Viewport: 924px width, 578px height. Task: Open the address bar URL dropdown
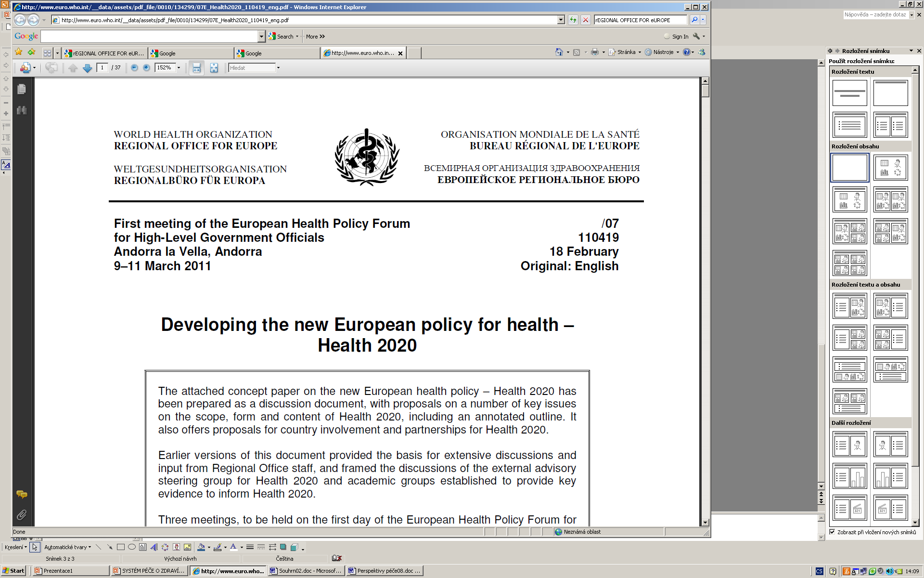click(561, 20)
